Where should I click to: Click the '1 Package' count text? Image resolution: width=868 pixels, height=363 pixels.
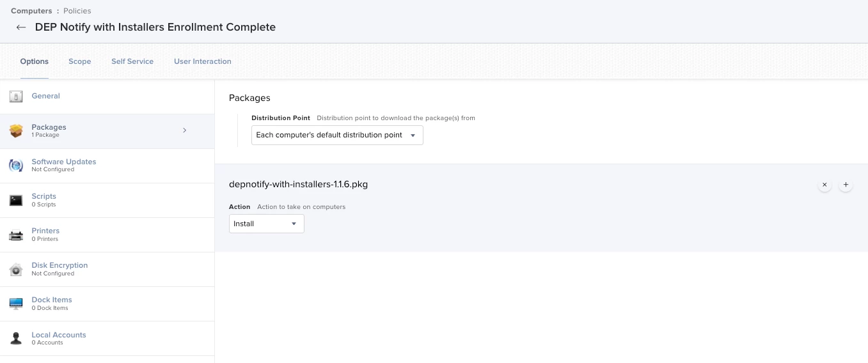coord(45,135)
